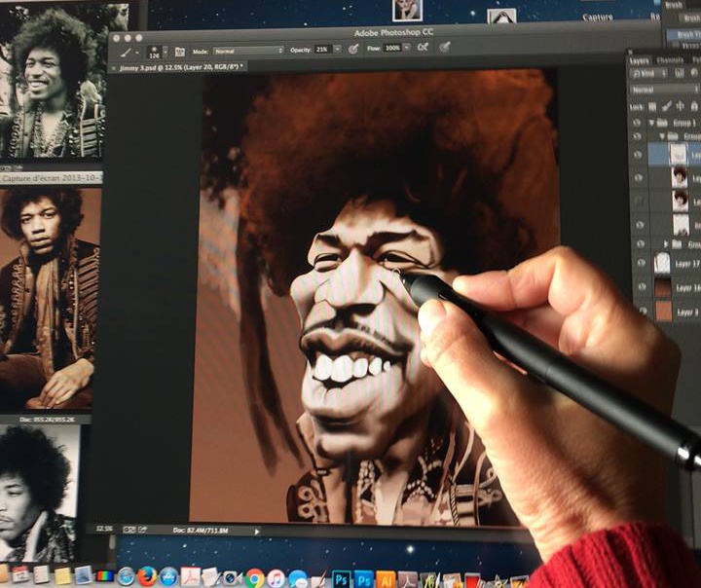The height and width of the screenshot is (588, 701).
Task: Toggle the Brush panel icon in options bar
Action: 180,52
